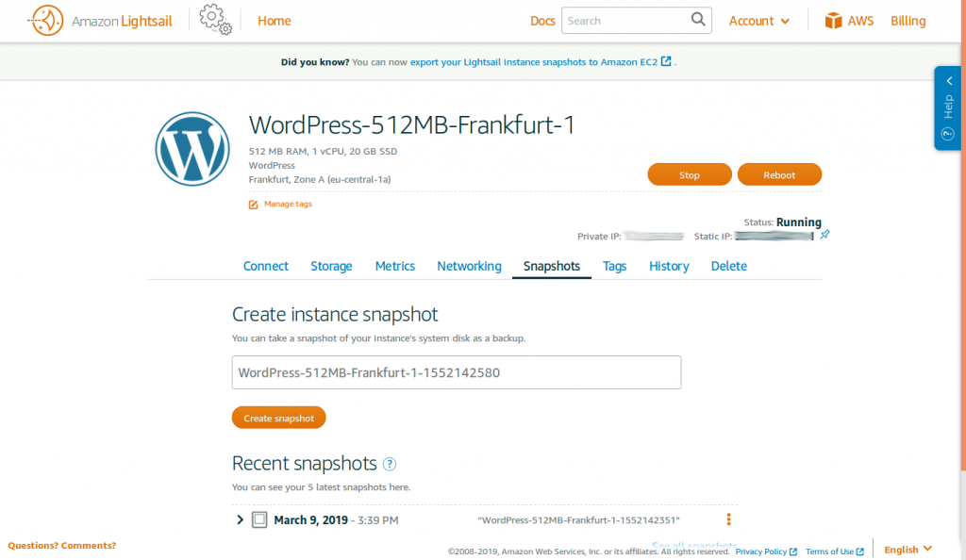Viewport: 966px width, 560px height.
Task: Click the 512 MB RAM specs text
Action: point(323,152)
